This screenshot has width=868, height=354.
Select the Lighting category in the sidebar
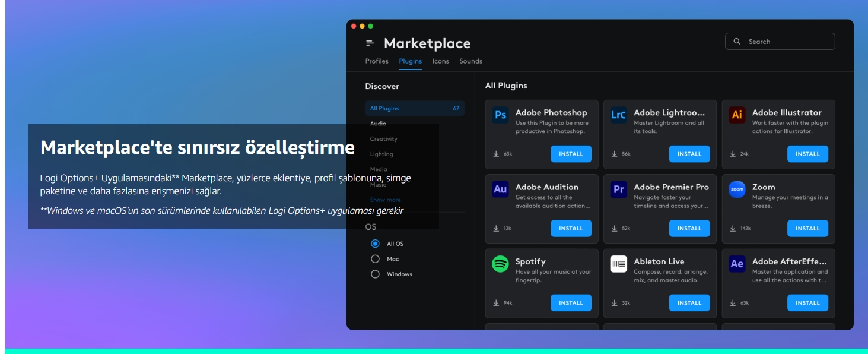pos(381,154)
